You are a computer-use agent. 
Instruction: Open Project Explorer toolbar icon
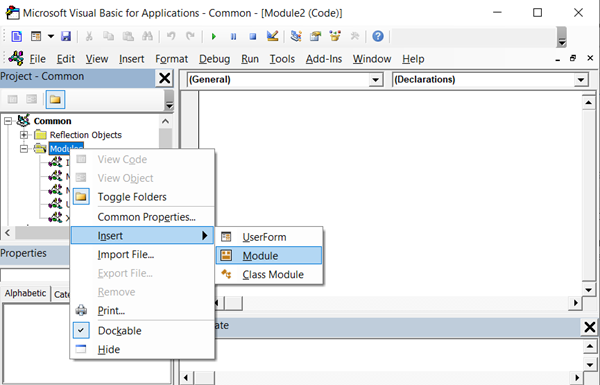click(x=296, y=36)
